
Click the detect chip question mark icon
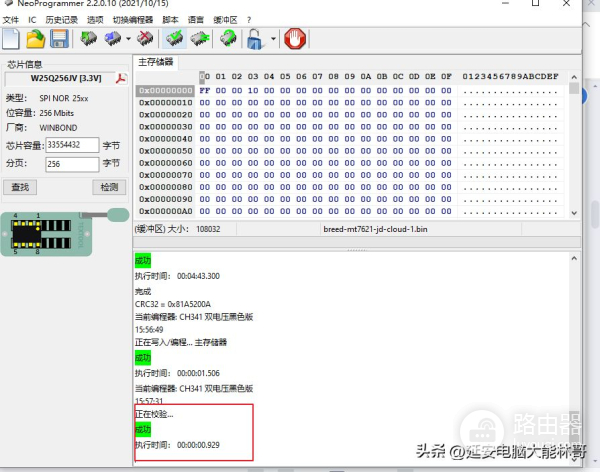[x=228, y=39]
